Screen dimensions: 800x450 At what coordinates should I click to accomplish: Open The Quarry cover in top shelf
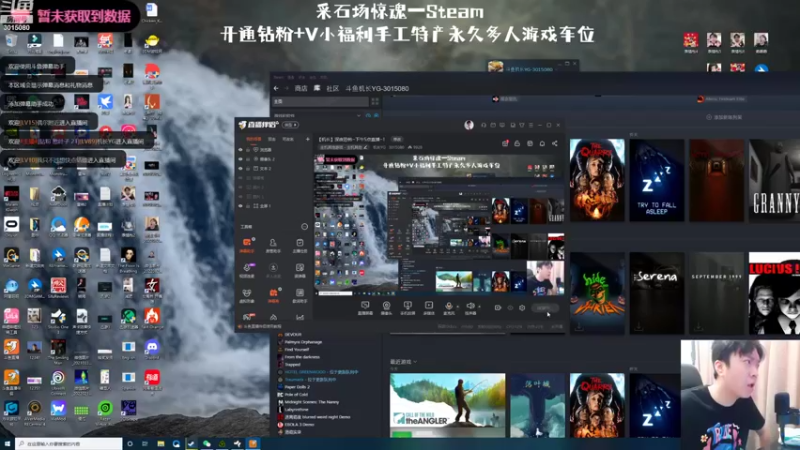(597, 180)
